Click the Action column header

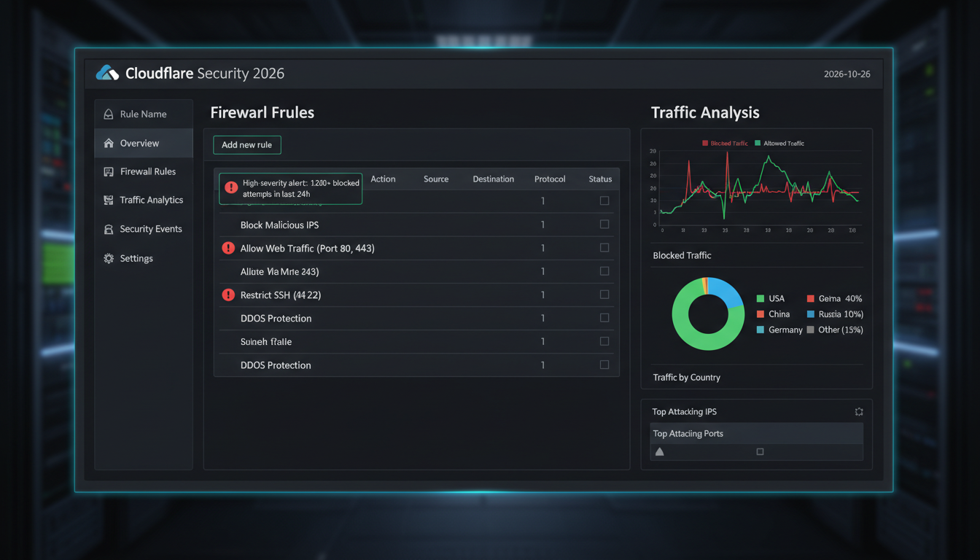point(383,179)
